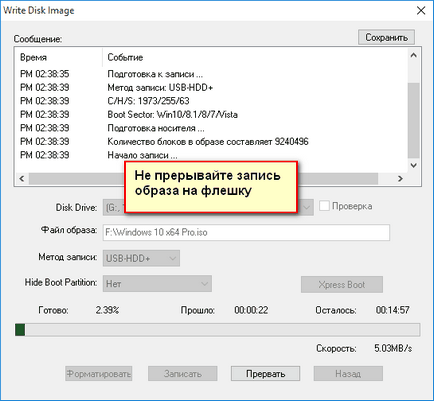Click the completed value 2.39%
The height and width of the screenshot is (401, 434).
click(x=107, y=310)
